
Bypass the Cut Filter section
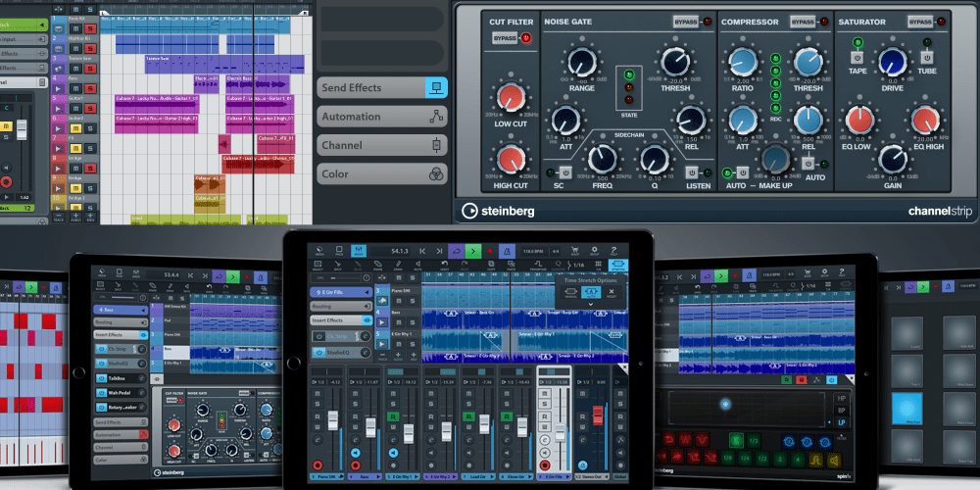pos(505,38)
